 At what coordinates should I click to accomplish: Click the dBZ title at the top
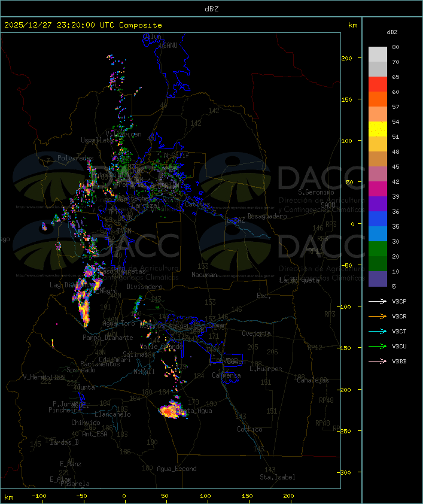coord(212,9)
